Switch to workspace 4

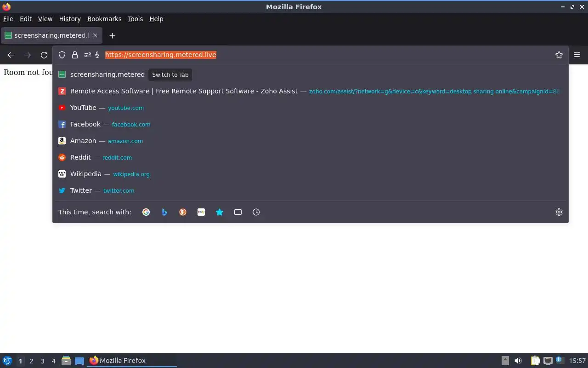coord(53,361)
